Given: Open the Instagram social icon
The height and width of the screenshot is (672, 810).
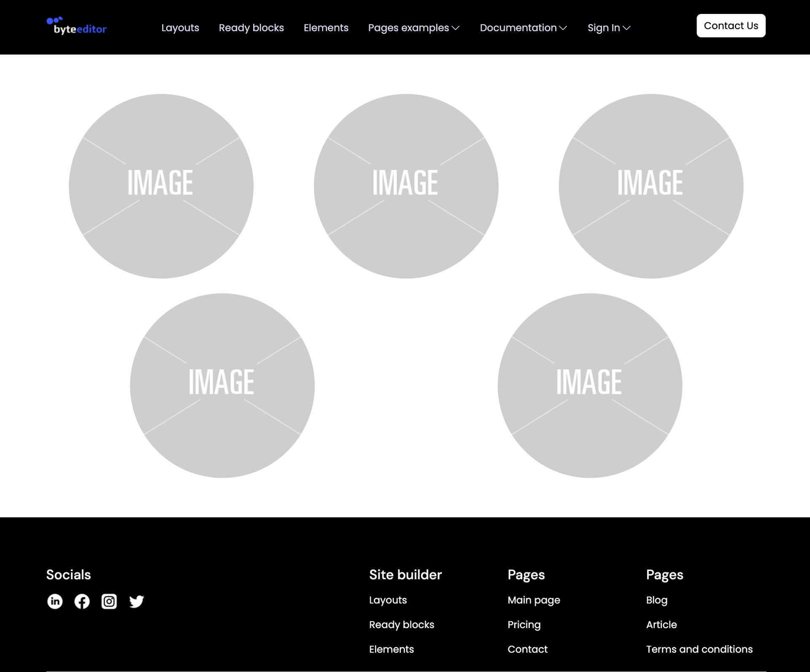Looking at the screenshot, I should (109, 601).
